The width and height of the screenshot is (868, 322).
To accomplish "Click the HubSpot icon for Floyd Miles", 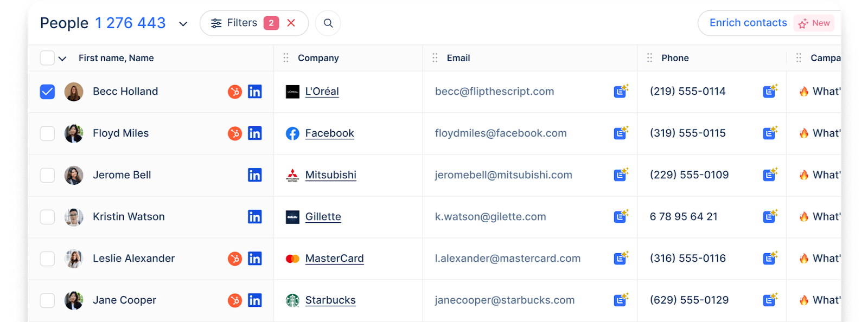I will [x=235, y=133].
